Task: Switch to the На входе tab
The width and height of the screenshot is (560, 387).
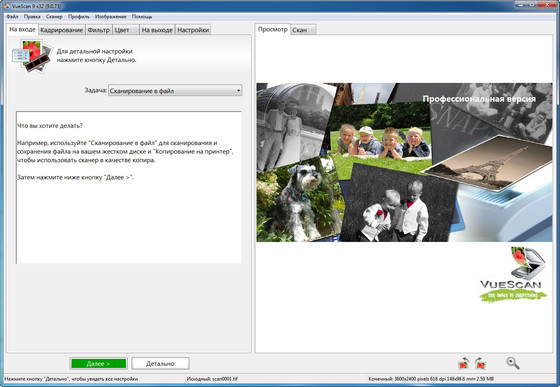Action: click(x=22, y=29)
